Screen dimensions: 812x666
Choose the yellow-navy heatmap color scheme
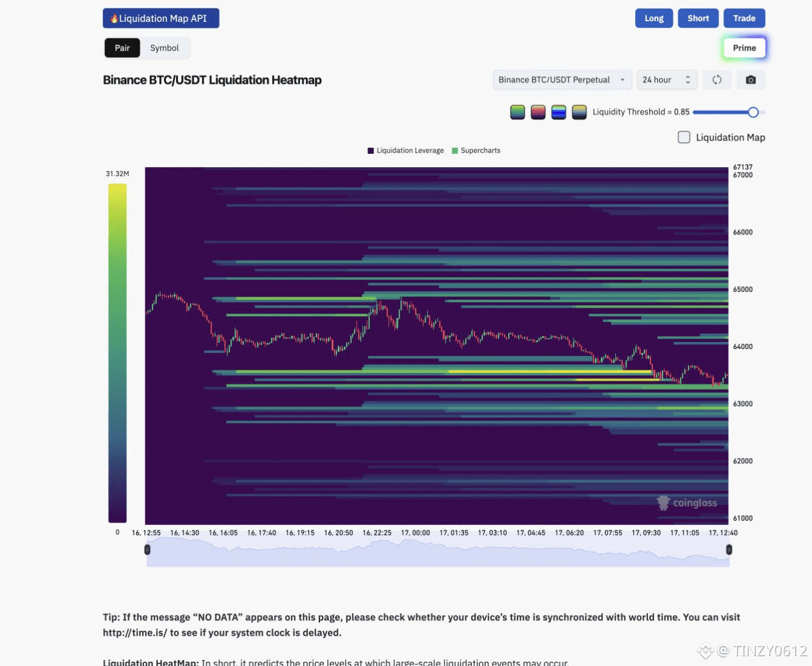(x=579, y=112)
